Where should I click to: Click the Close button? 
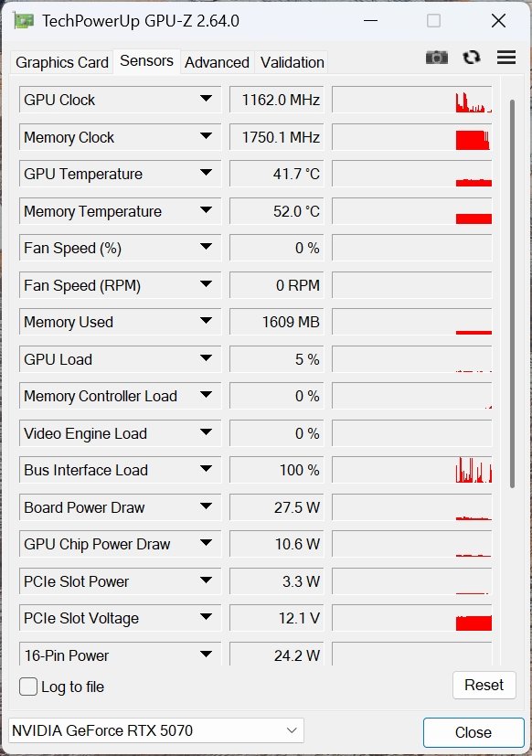tap(473, 732)
